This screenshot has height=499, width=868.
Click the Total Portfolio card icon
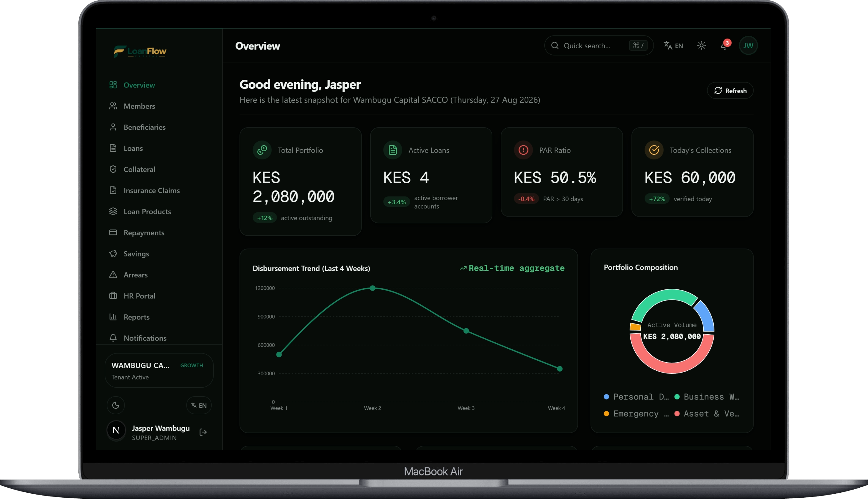point(262,150)
